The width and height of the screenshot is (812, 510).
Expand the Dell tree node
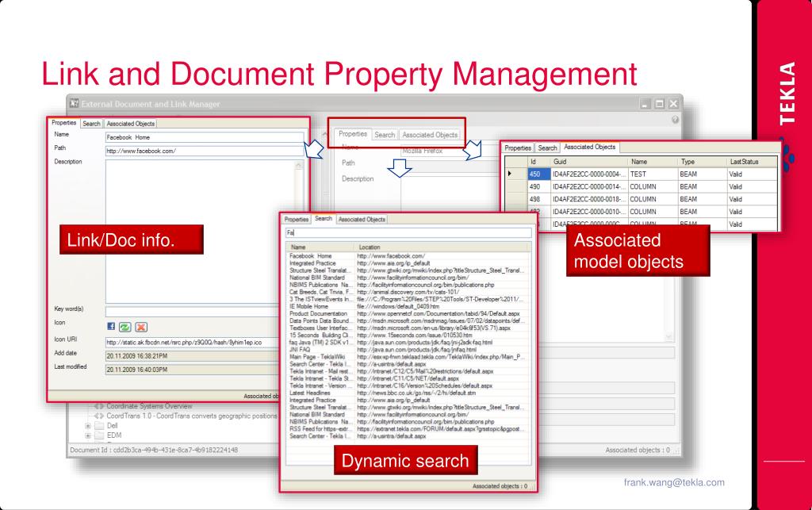pos(88,426)
